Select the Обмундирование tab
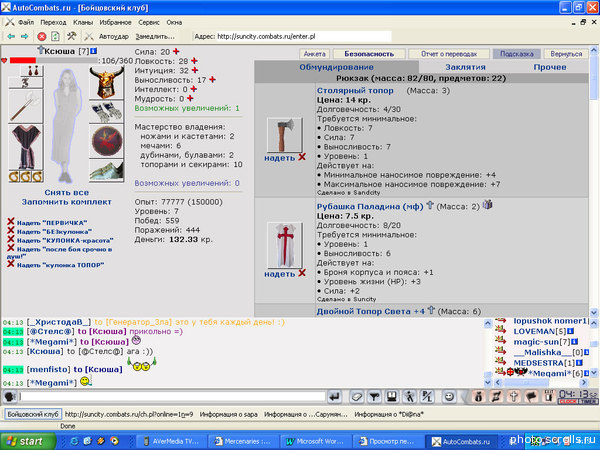The width and height of the screenshot is (600, 450). [x=336, y=67]
